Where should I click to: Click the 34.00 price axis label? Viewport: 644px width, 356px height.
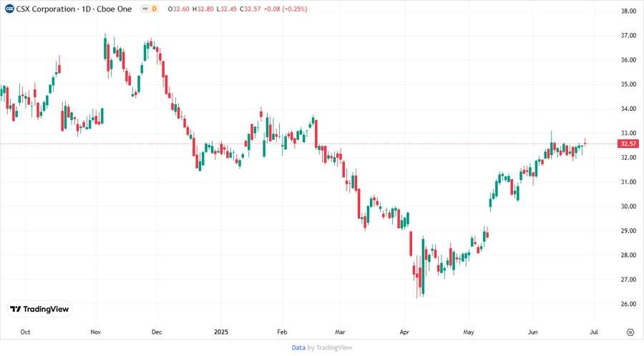click(628, 109)
